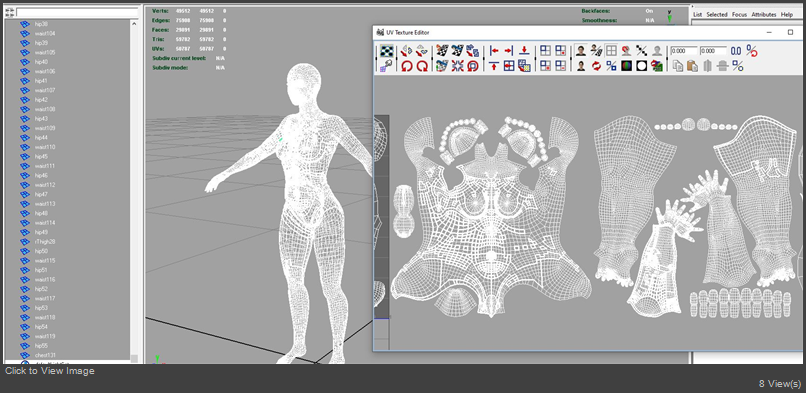This screenshot has height=393, width=806.
Task: Toggle the grid view icon beside Dim Image
Action: pyautogui.click(x=611, y=50)
